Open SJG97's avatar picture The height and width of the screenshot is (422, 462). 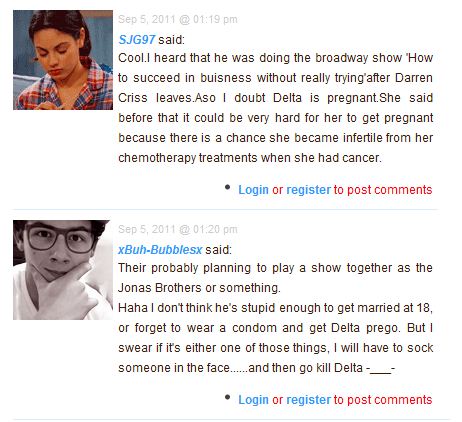tap(63, 60)
